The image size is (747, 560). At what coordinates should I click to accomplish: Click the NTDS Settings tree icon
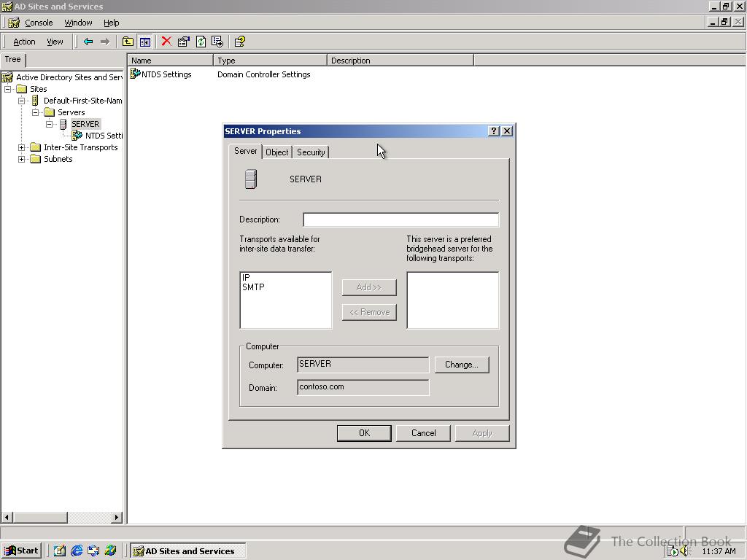click(x=77, y=136)
